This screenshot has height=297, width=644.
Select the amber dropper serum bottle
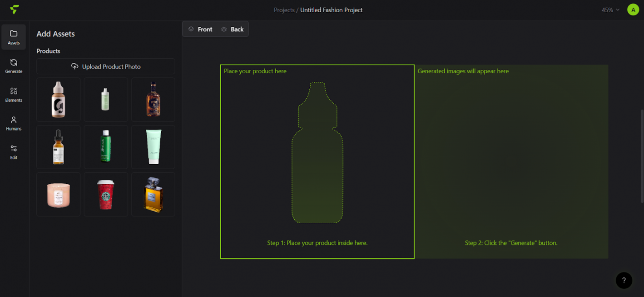(x=59, y=147)
